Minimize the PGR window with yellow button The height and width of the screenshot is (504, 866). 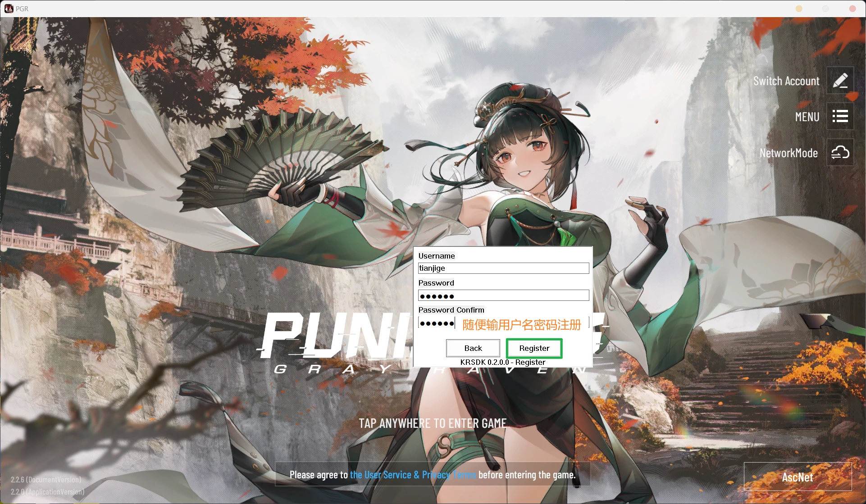click(x=799, y=9)
